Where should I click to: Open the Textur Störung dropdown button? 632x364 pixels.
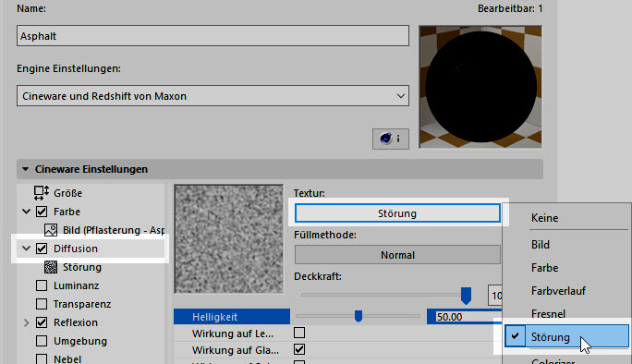click(x=397, y=213)
